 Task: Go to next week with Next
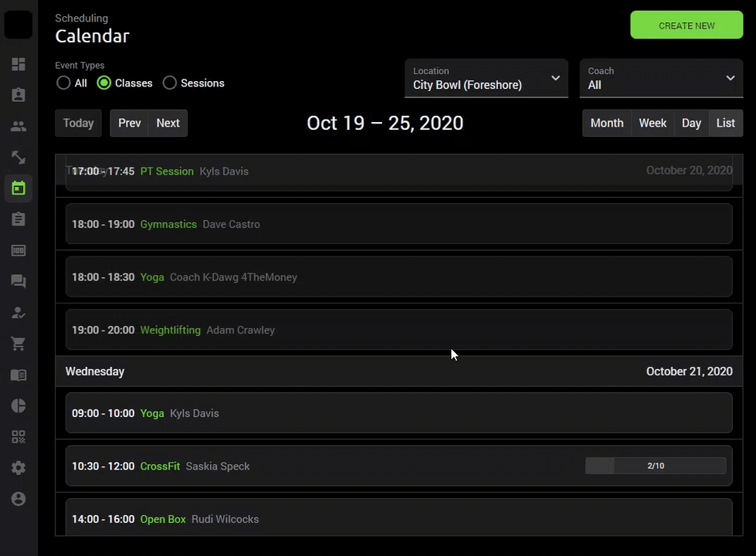coord(168,123)
